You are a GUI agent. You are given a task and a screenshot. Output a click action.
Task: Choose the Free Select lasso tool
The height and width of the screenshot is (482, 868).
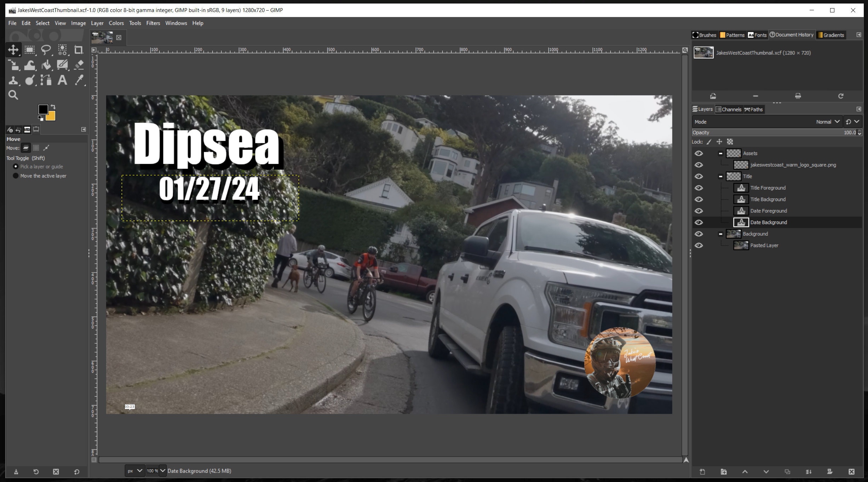[46, 50]
